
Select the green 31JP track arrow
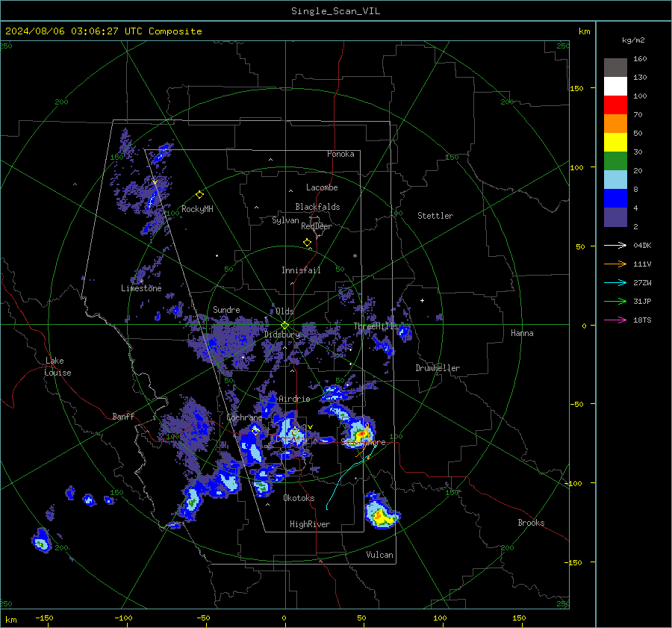tap(615, 302)
